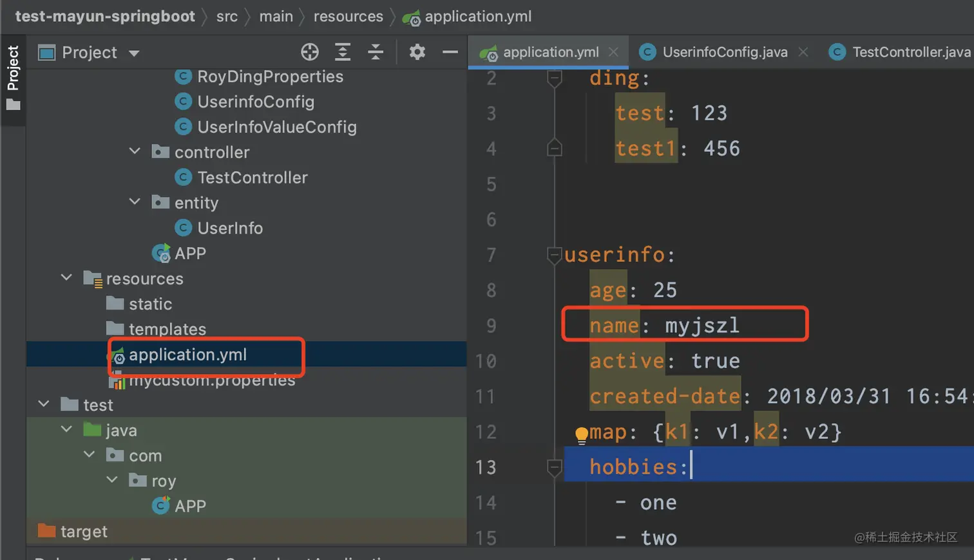This screenshot has width=974, height=560.
Task: Click main in the breadcrumb path
Action: coord(276,16)
